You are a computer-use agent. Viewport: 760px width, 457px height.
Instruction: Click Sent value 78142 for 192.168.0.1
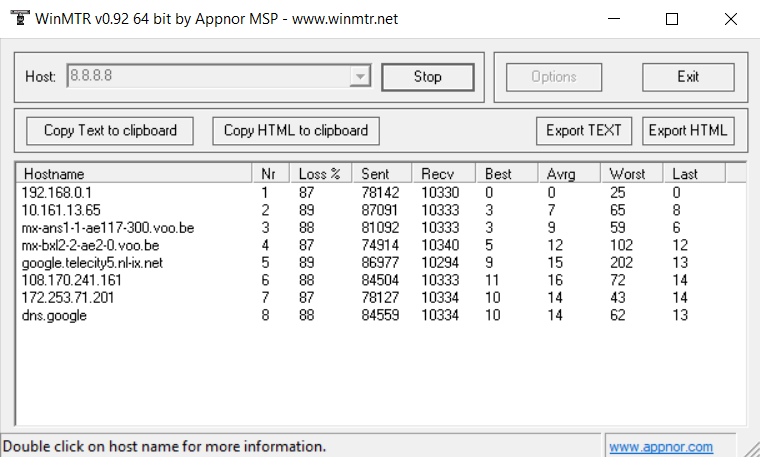click(380, 193)
